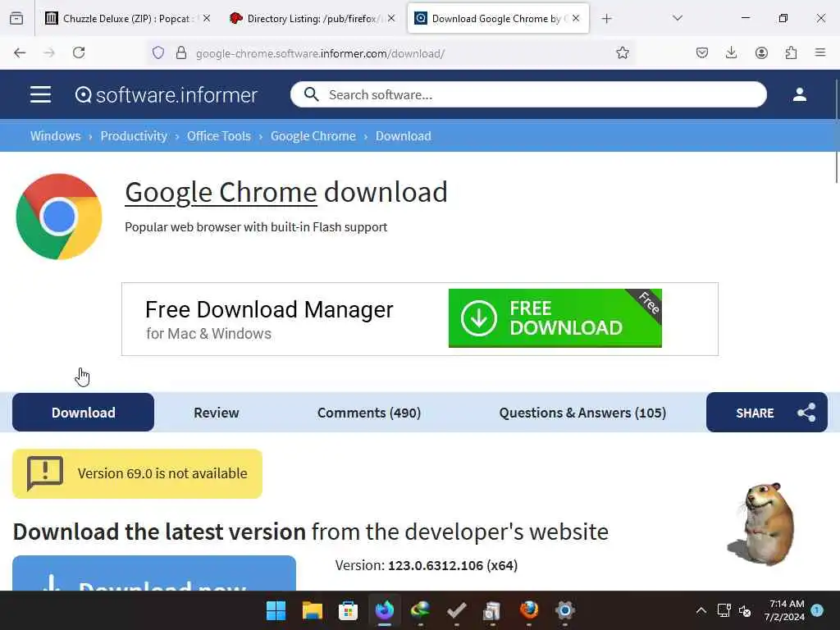
Task: Click version 123.0.6312.106 (x64) text
Action: pos(453,565)
